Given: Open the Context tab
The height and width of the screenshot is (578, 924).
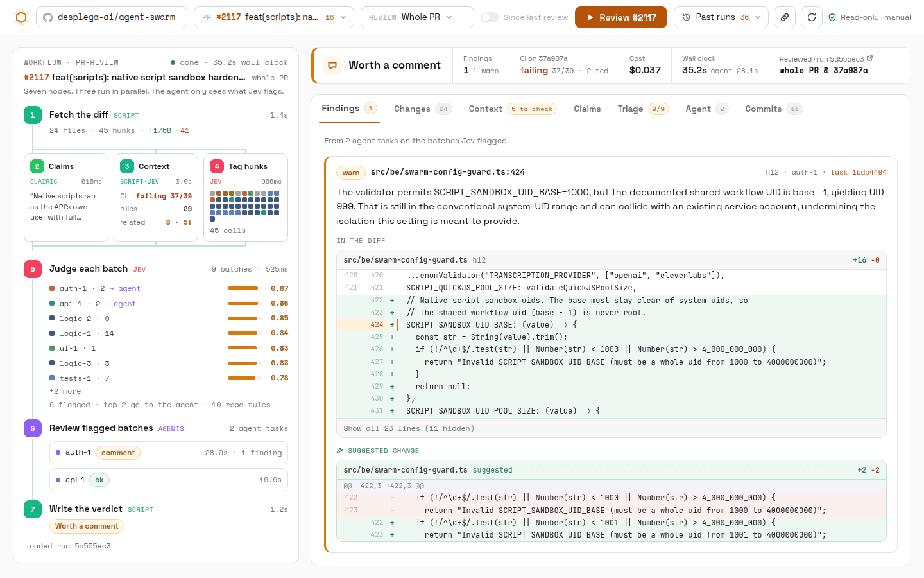Looking at the screenshot, I should point(513,109).
